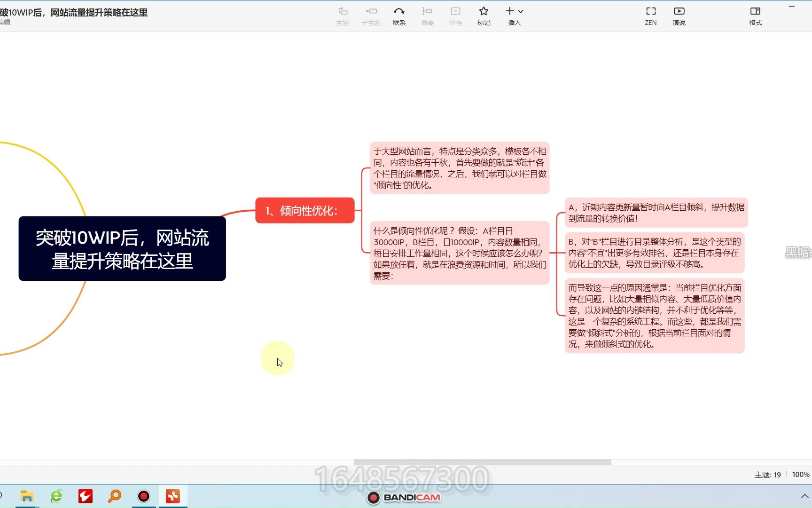Select the node starting 于大型网站而言
This screenshot has width=812, height=508.
[460, 168]
